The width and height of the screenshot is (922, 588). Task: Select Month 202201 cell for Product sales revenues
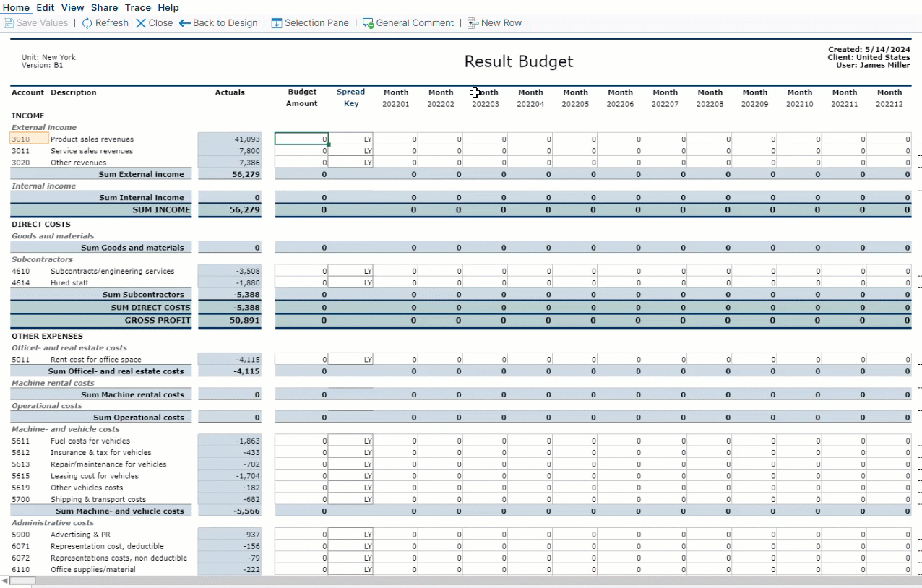(396, 139)
